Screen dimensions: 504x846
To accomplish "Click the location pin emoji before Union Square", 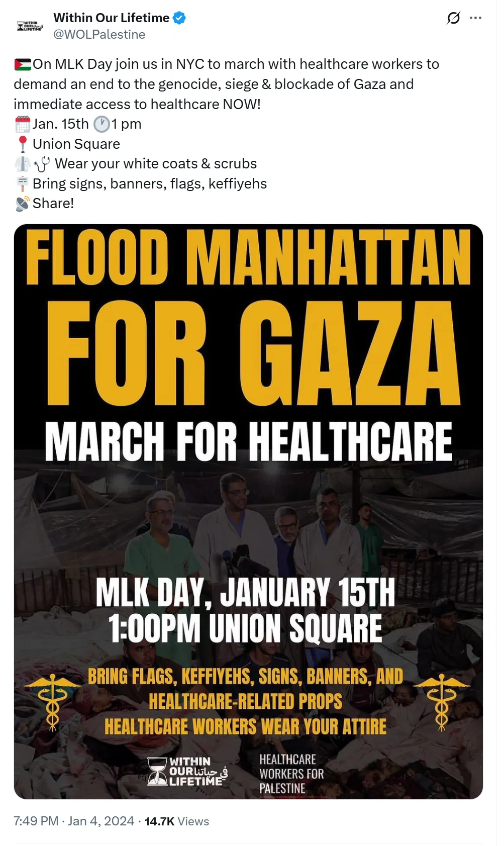I will click(22, 144).
